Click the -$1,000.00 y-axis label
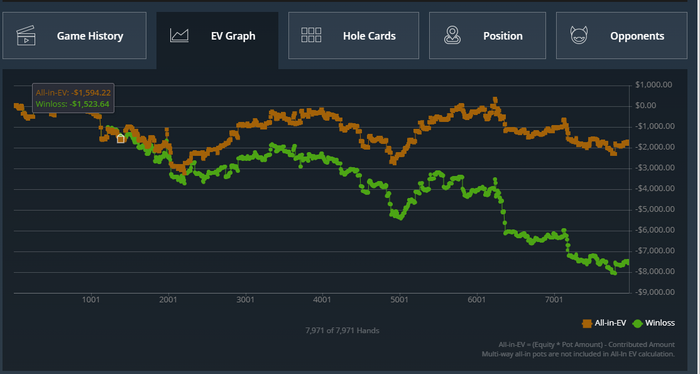This screenshot has height=374, width=700. click(655, 126)
